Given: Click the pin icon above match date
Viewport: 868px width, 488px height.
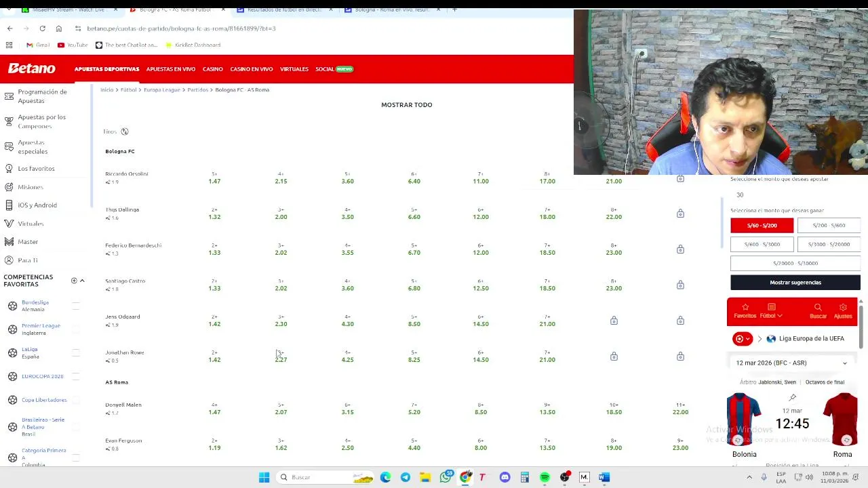Looking at the screenshot, I should [x=792, y=397].
